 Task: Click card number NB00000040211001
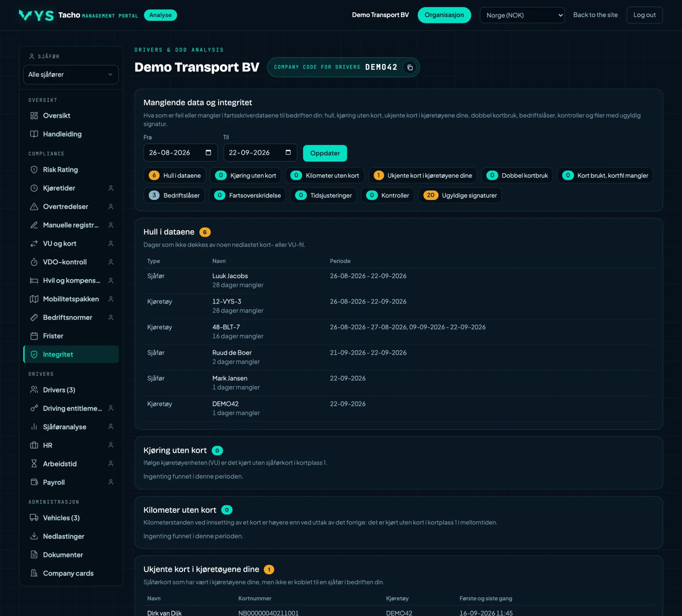(269, 613)
